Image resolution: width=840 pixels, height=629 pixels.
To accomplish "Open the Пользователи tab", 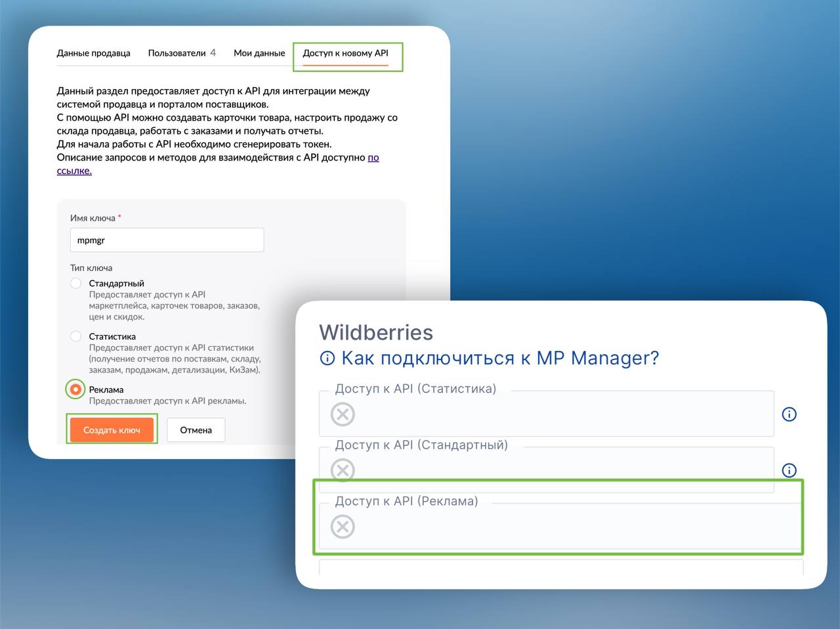I will click(177, 53).
